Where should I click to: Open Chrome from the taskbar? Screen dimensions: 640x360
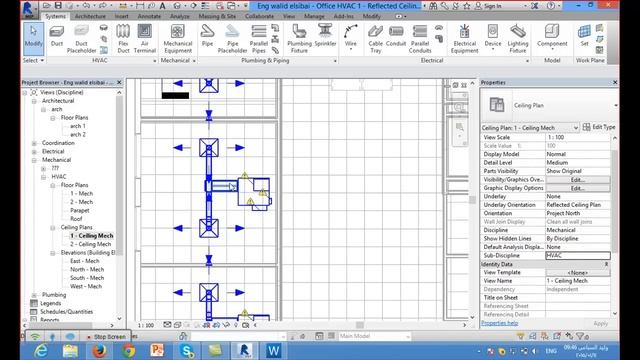point(129,351)
